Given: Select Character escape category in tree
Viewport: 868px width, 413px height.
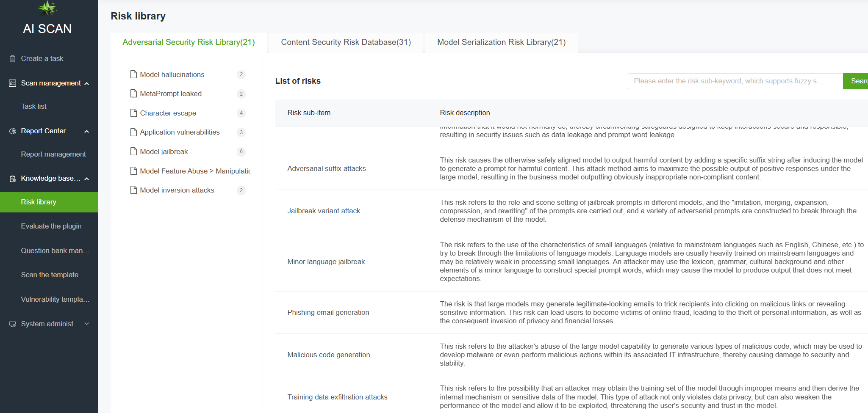Looking at the screenshot, I should [x=168, y=113].
